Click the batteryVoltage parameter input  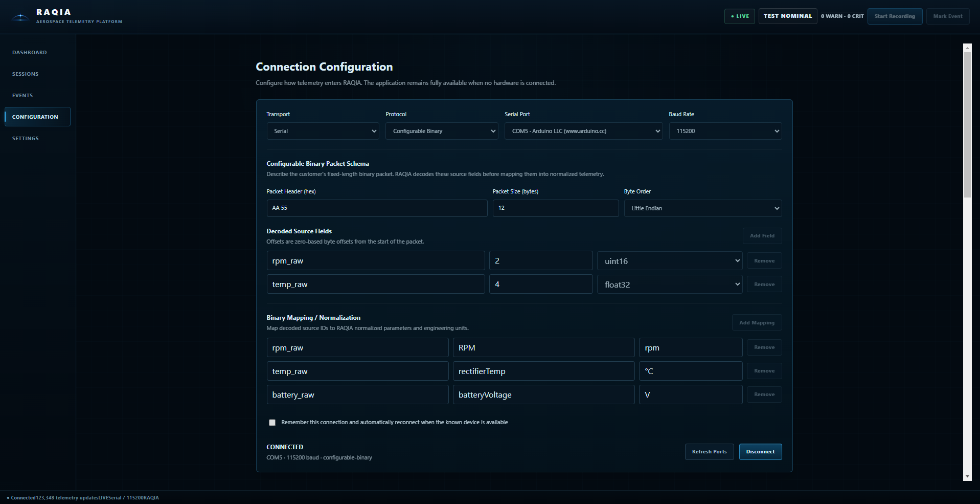coord(543,395)
